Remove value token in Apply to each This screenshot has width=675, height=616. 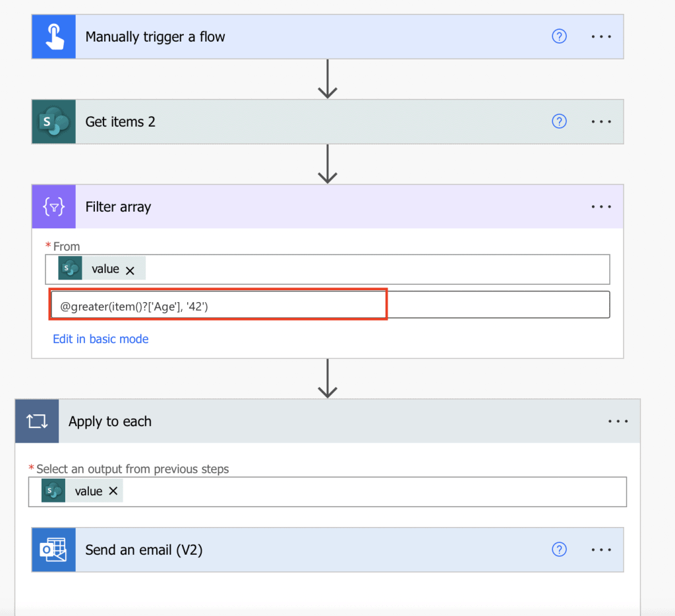pyautogui.click(x=113, y=491)
